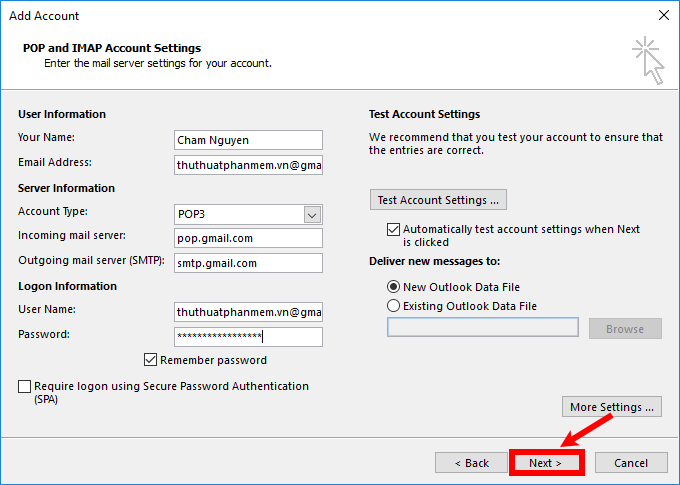Cancel the Add Account dialog

click(x=631, y=463)
